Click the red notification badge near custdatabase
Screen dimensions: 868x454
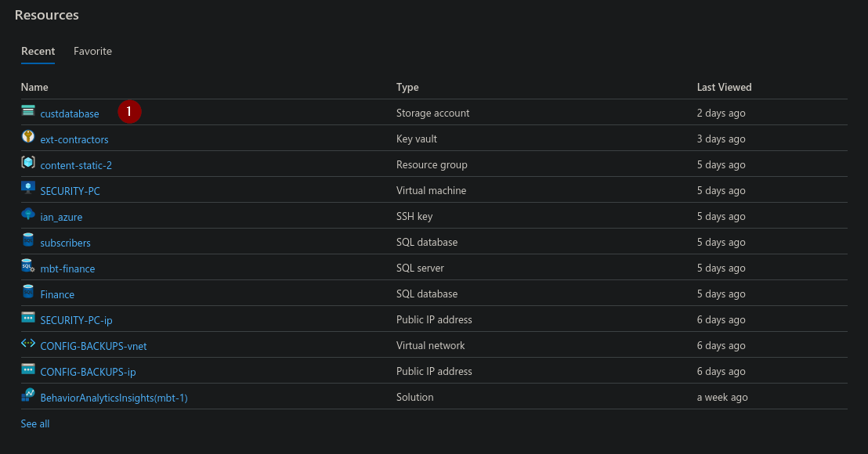[129, 112]
